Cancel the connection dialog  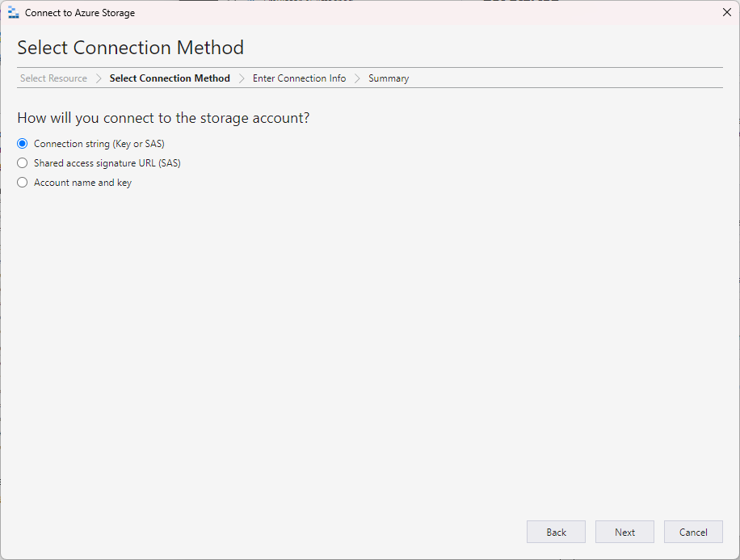(693, 533)
